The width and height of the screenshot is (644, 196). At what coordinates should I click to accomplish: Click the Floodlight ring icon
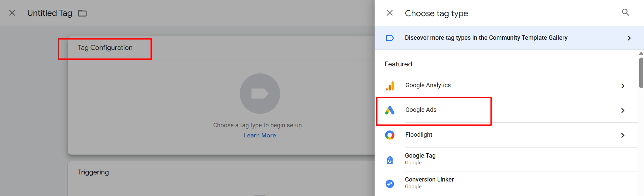tap(390, 135)
